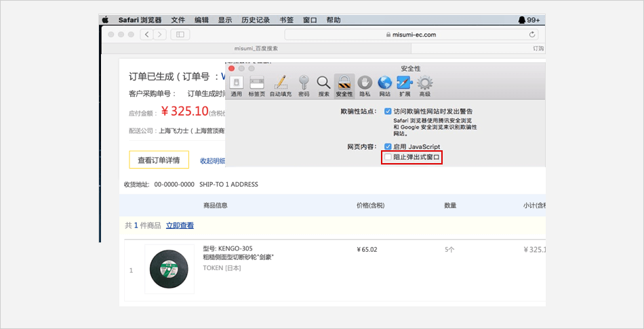The height and width of the screenshot is (329, 644).
Task: Open the 书签 menu in menu bar
Action: (x=286, y=20)
